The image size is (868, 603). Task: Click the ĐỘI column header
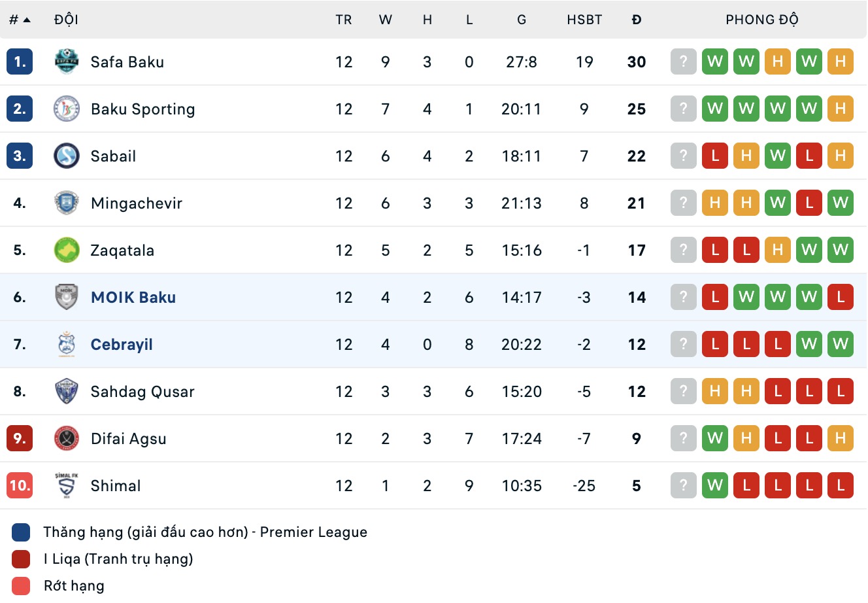pyautogui.click(x=66, y=20)
